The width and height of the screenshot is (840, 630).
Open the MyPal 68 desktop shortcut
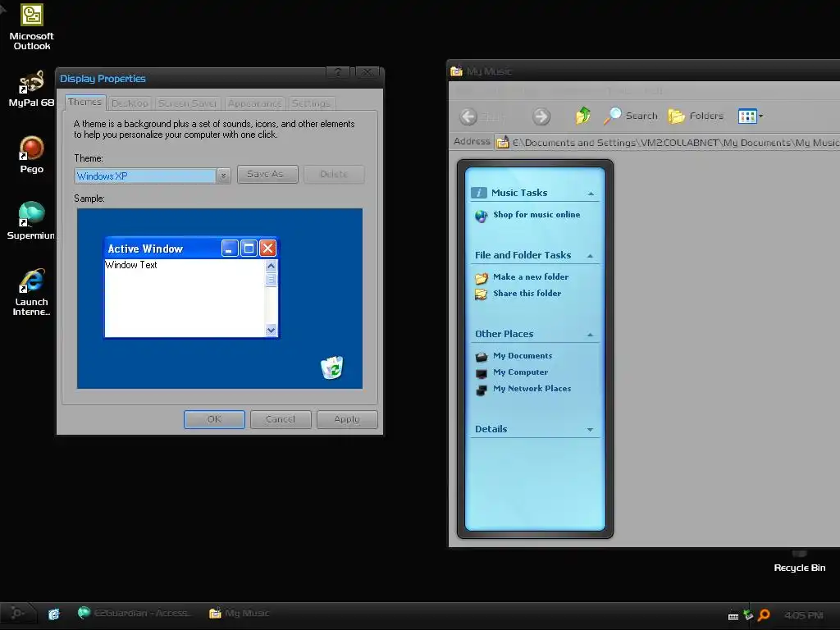click(x=32, y=89)
